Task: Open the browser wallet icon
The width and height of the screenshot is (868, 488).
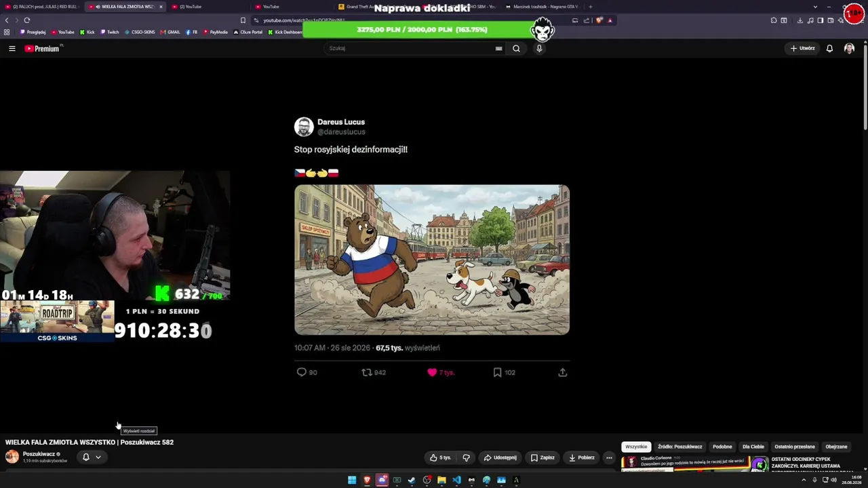Action: click(x=831, y=20)
